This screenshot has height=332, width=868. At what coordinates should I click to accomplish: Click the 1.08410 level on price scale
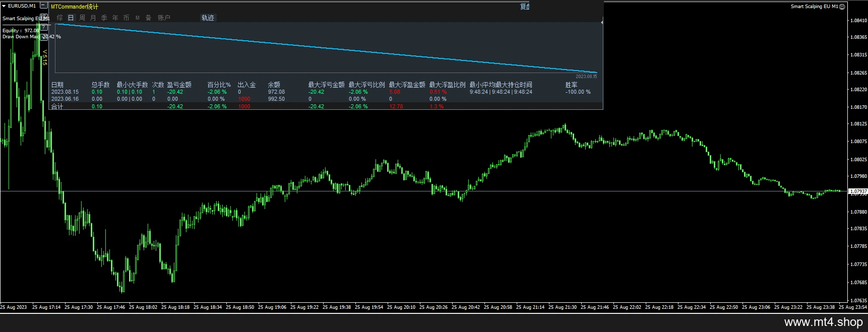pyautogui.click(x=858, y=21)
